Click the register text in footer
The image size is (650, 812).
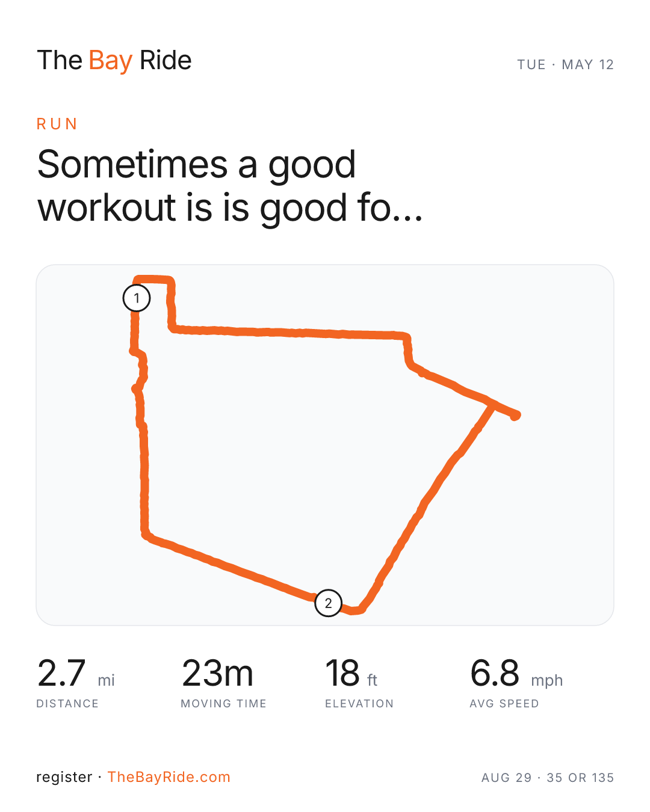(64, 777)
